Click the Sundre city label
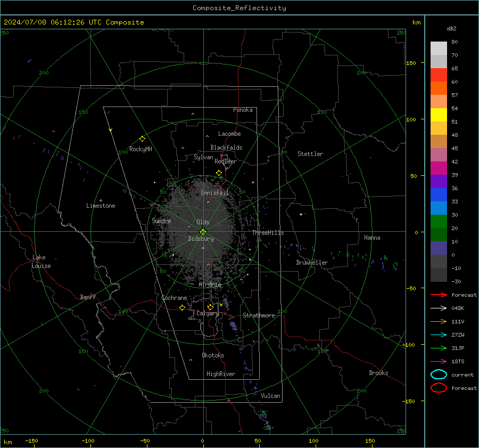The height and width of the screenshot is (448, 479). click(161, 221)
